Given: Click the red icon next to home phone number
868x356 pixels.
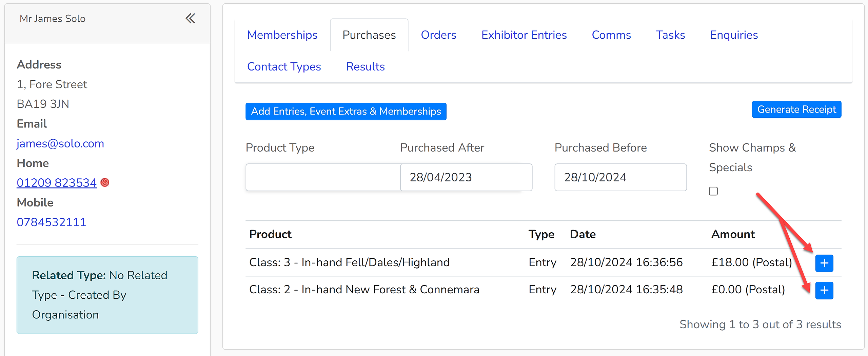Looking at the screenshot, I should point(105,182).
